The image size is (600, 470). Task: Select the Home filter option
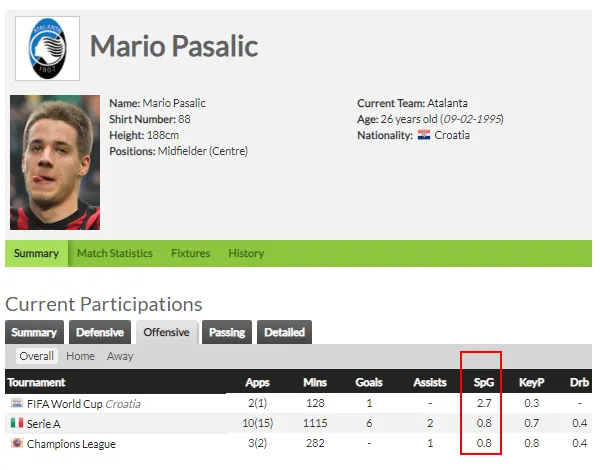point(80,356)
